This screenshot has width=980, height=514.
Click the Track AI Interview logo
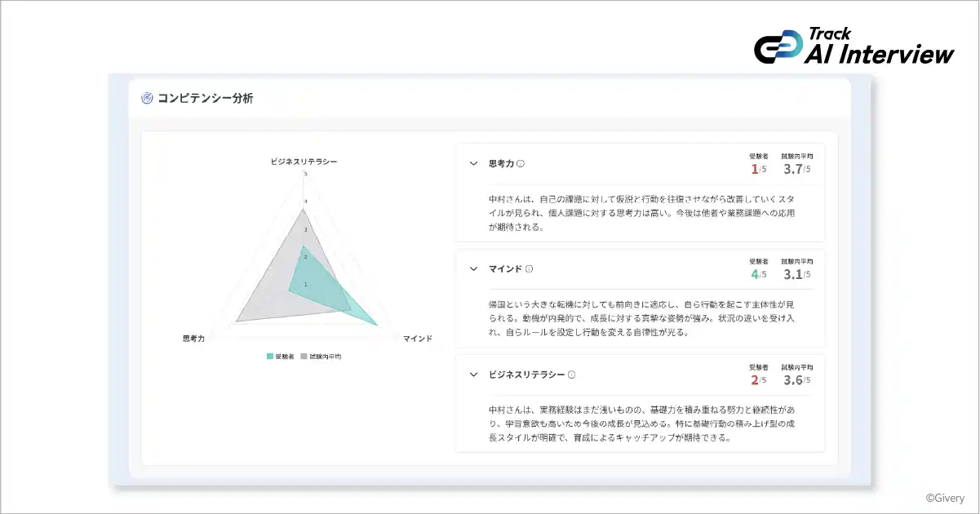(854, 46)
